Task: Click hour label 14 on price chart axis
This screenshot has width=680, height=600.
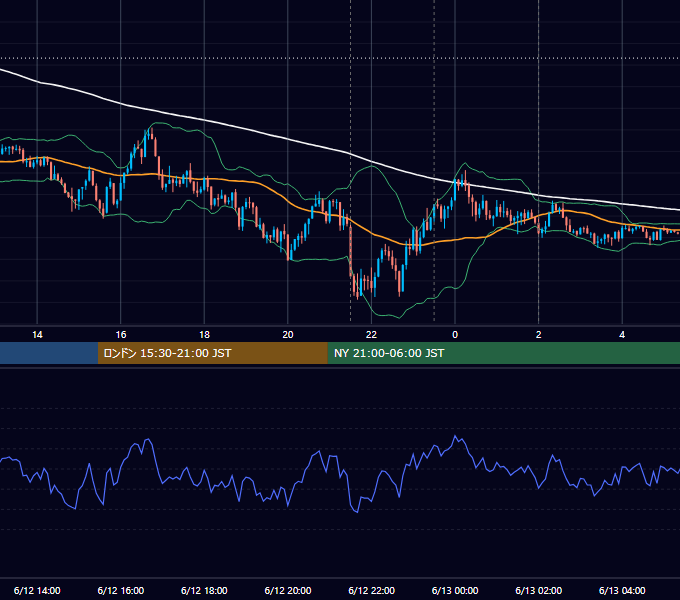Action: coord(37,335)
